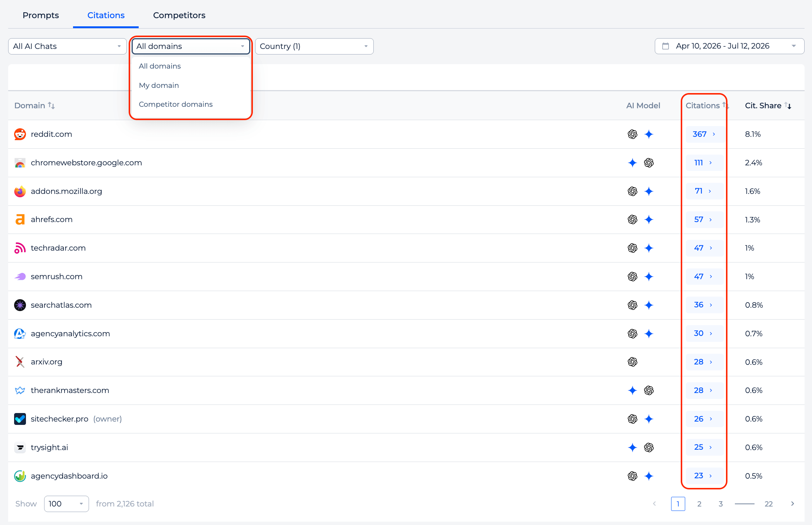Click the agencydashboard.io domain name

click(x=69, y=476)
